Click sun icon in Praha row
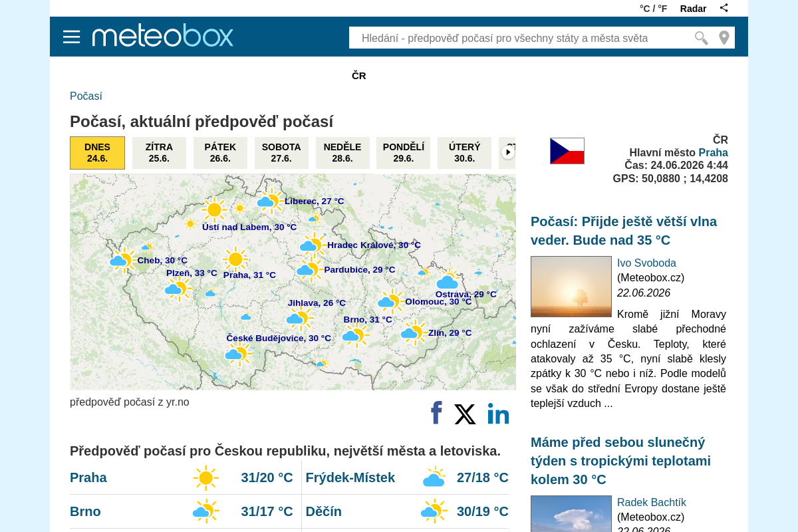 (205, 477)
